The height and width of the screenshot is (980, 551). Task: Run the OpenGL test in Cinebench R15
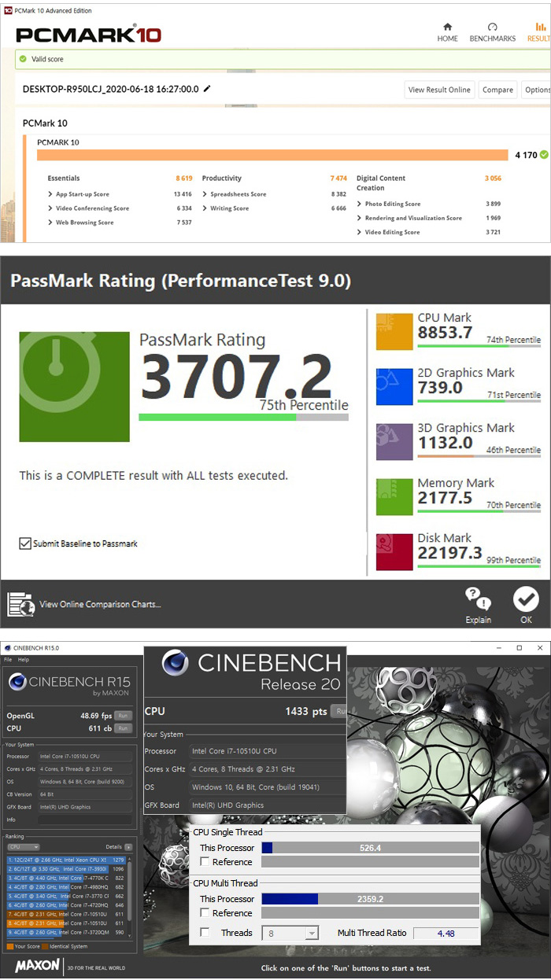tap(123, 716)
